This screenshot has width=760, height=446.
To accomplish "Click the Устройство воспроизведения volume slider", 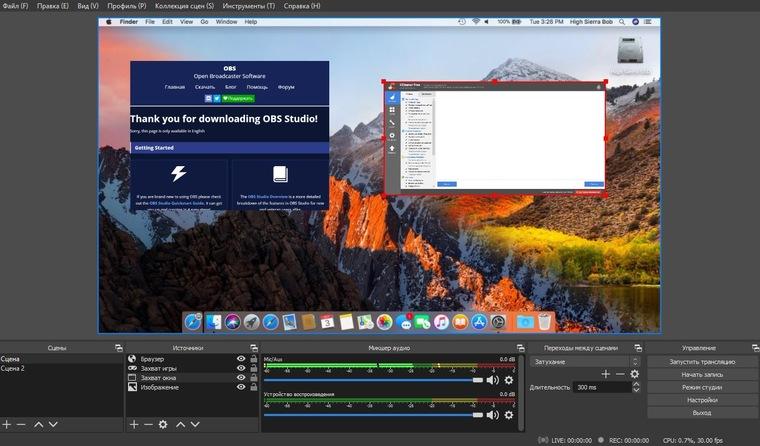I will pyautogui.click(x=373, y=415).
